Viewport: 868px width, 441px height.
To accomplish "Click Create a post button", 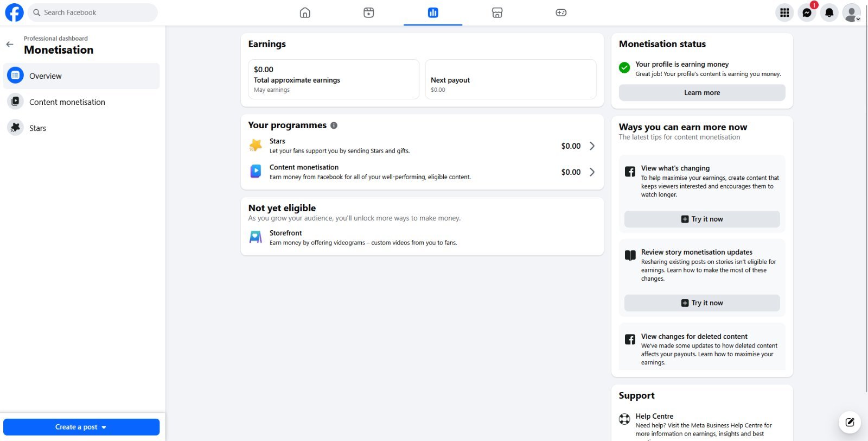I will coord(81,427).
